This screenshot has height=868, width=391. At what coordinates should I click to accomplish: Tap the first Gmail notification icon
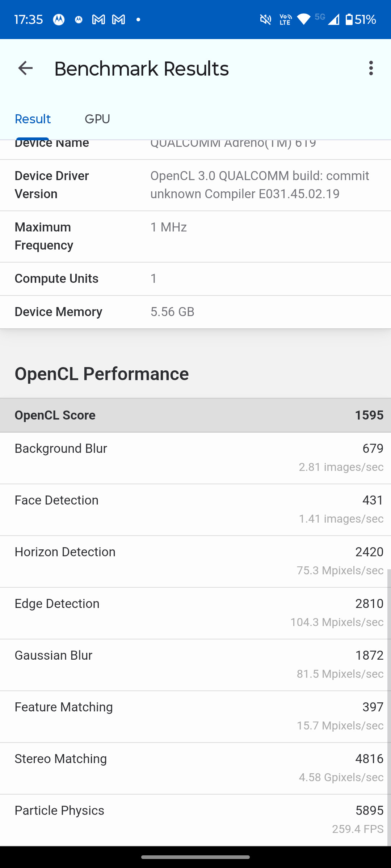point(98,19)
